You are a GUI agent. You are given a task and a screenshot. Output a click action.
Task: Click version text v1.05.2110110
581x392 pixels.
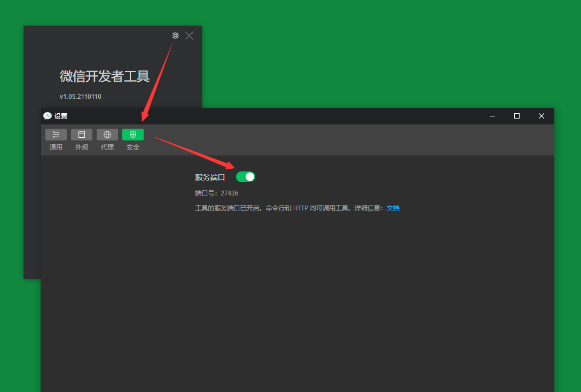81,97
